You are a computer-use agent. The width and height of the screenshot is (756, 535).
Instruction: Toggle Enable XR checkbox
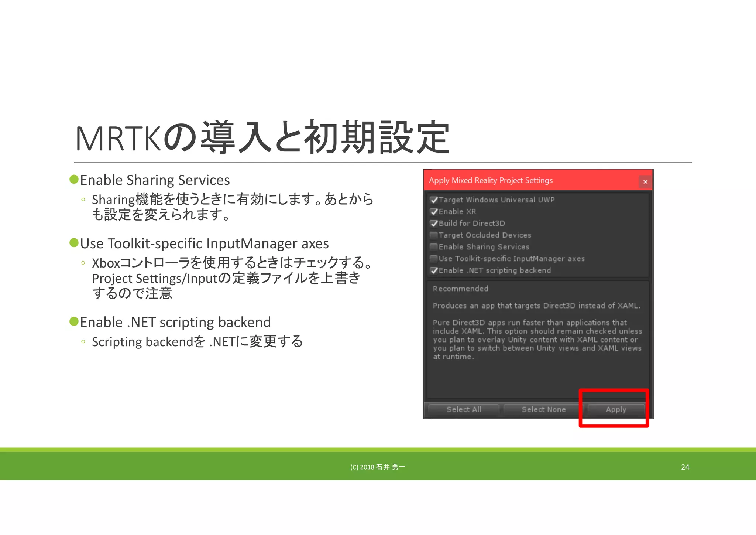(434, 212)
